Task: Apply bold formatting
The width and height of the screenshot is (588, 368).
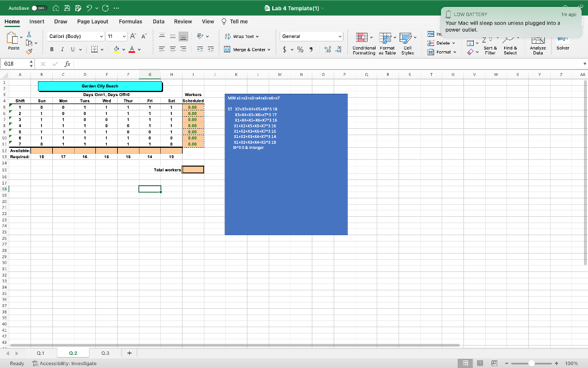Action: 52,50
